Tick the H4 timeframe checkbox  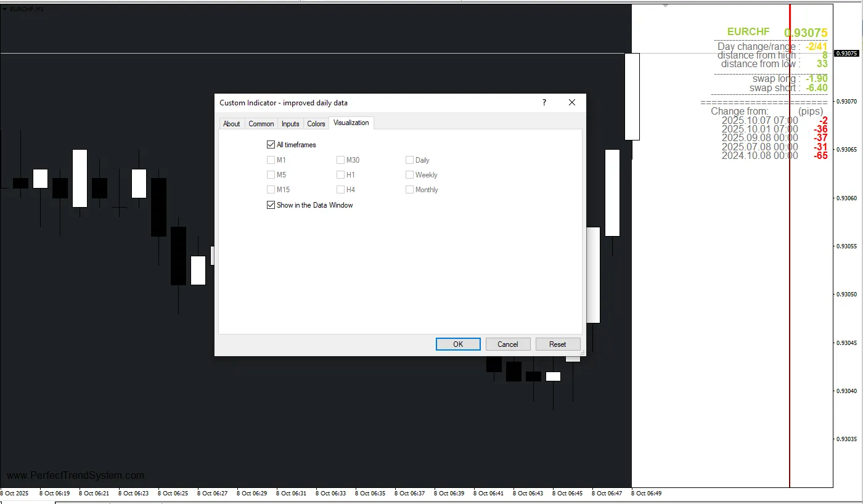[x=340, y=190]
